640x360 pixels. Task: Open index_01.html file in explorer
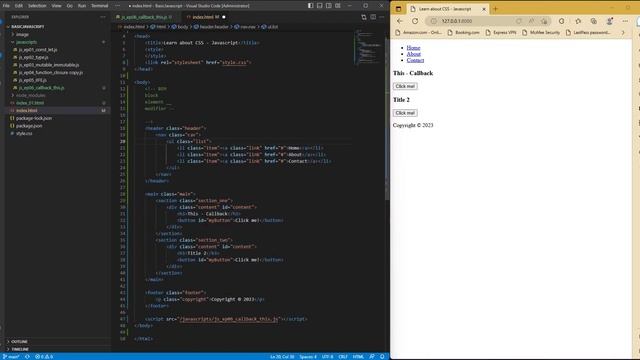point(30,103)
